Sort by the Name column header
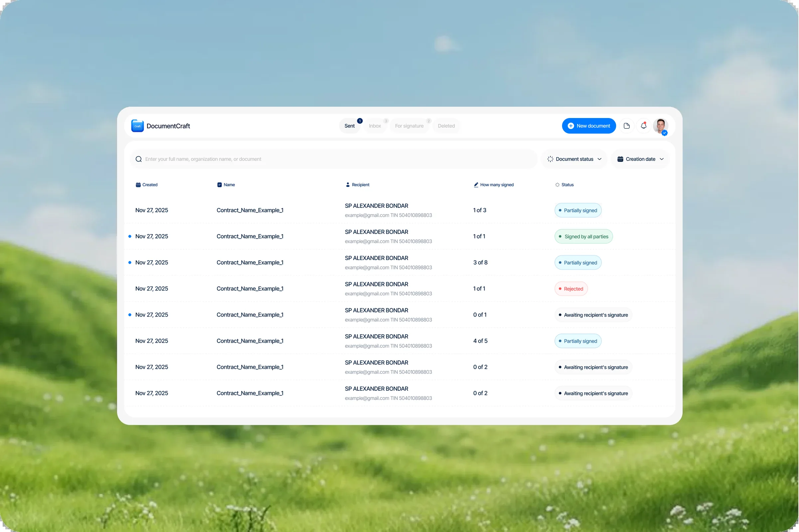Viewport: 799px width, 532px height. [x=226, y=185]
